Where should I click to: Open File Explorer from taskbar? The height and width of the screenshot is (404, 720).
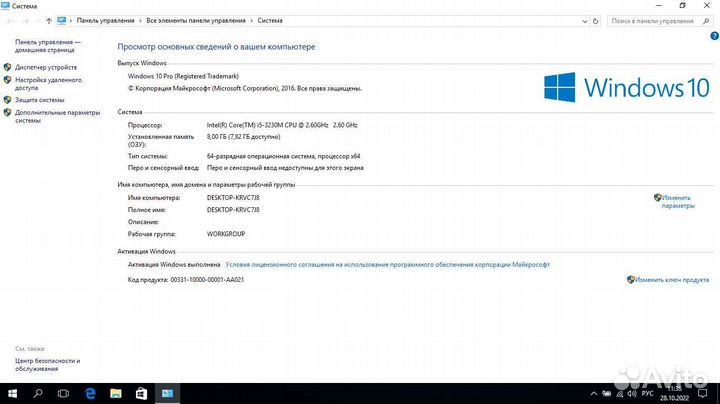click(116, 393)
